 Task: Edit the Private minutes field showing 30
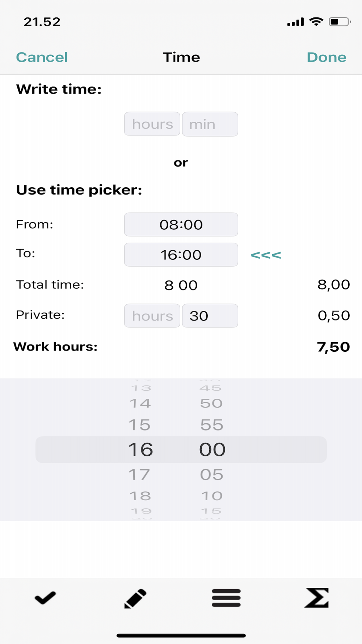[210, 316]
